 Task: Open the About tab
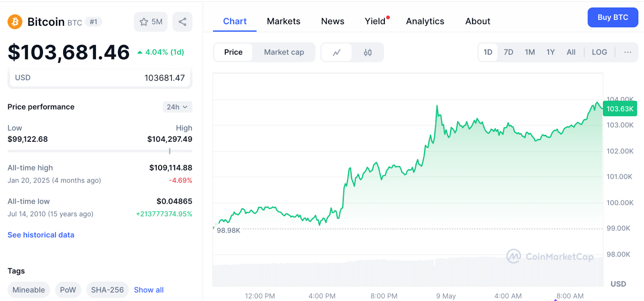coord(478,21)
